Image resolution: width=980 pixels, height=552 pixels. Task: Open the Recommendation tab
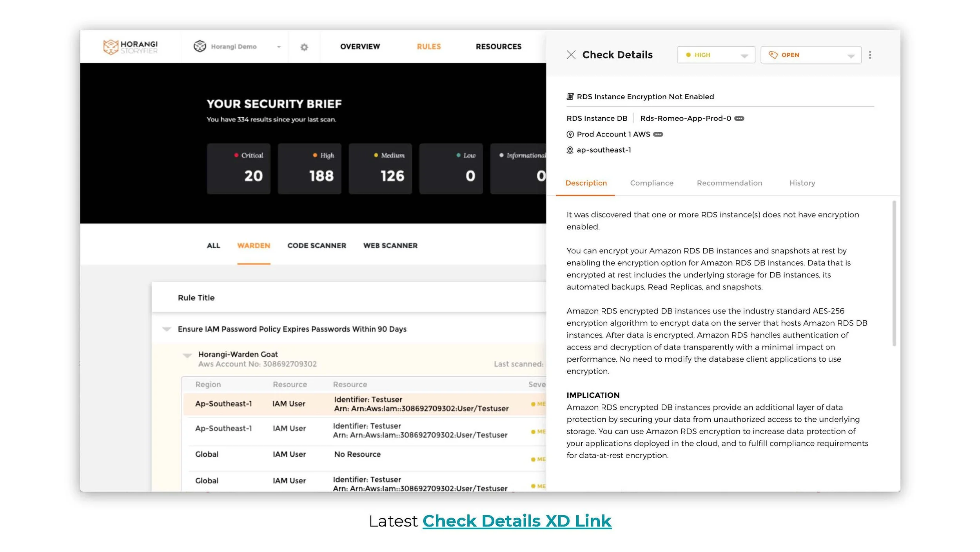(729, 183)
